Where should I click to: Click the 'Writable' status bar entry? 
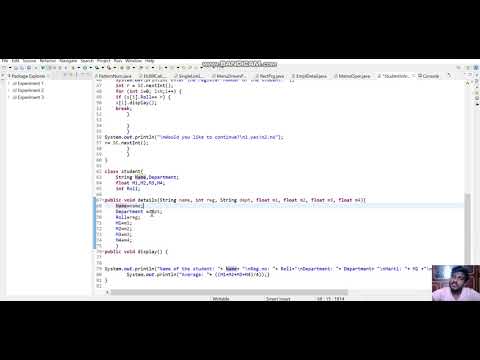pos(221,299)
